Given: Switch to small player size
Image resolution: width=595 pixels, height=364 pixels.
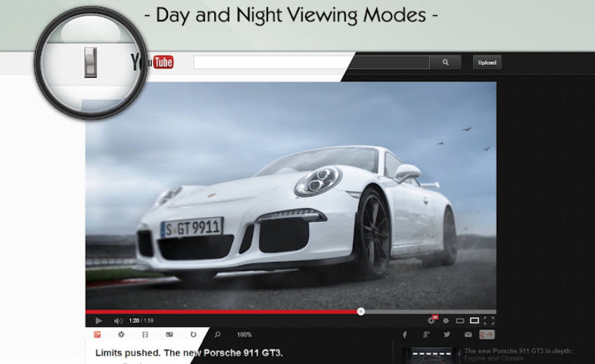Looking at the screenshot, I should [460, 321].
